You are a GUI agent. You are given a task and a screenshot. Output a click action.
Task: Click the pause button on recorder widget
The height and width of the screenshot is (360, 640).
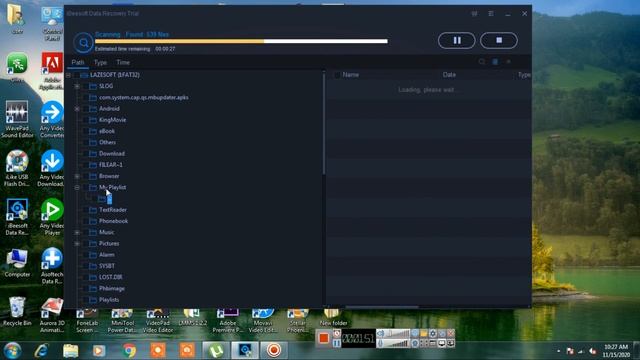(x=336, y=343)
